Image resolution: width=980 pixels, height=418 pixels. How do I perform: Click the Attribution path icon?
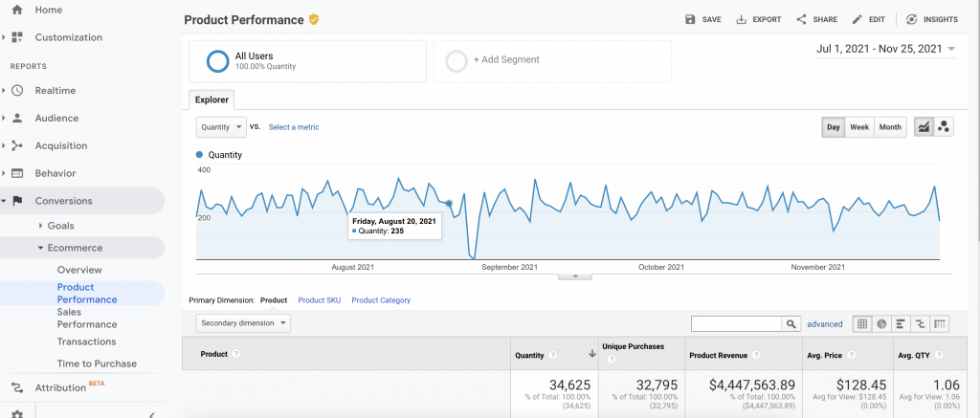17,387
